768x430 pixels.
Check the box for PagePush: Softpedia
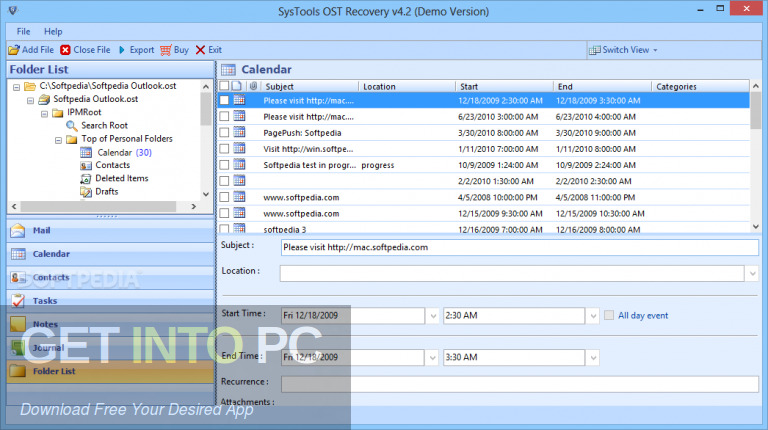point(224,133)
